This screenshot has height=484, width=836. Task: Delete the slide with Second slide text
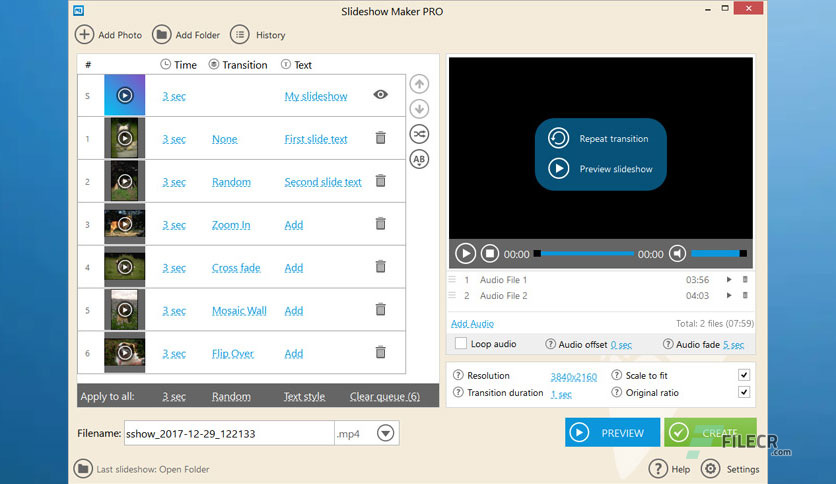(x=380, y=181)
